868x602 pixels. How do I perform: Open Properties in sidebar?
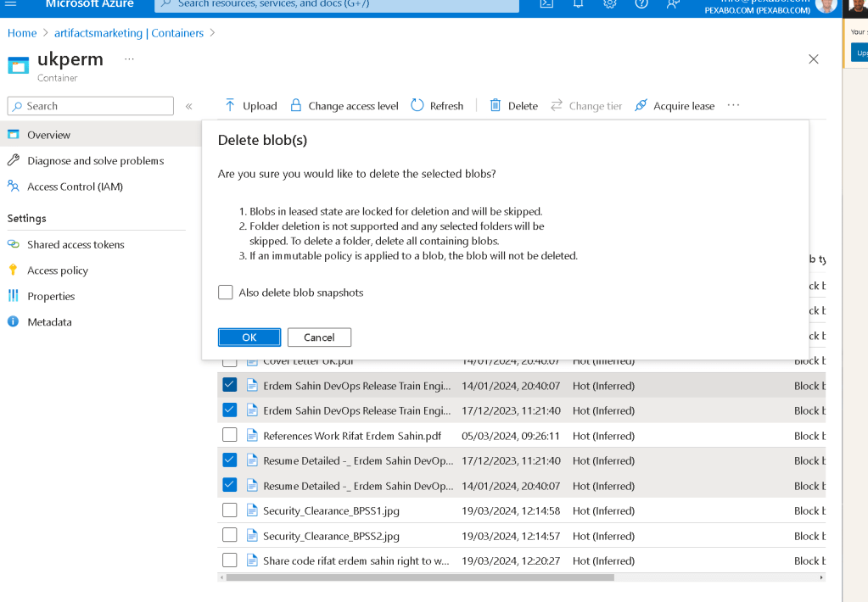[51, 296]
